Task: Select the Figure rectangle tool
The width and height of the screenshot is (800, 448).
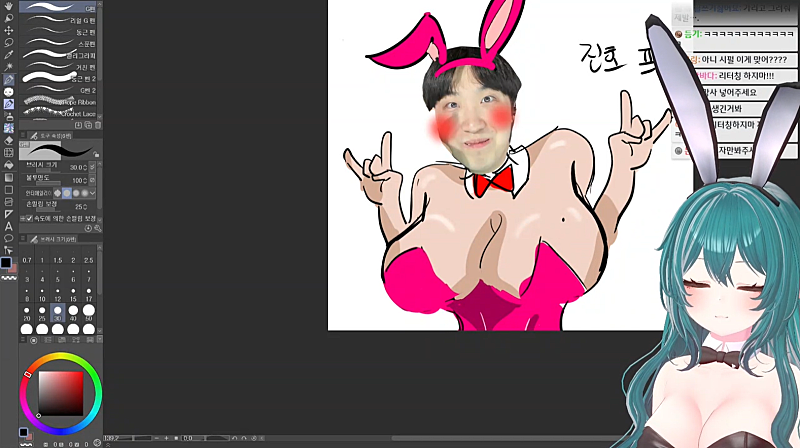Action: click(9, 190)
